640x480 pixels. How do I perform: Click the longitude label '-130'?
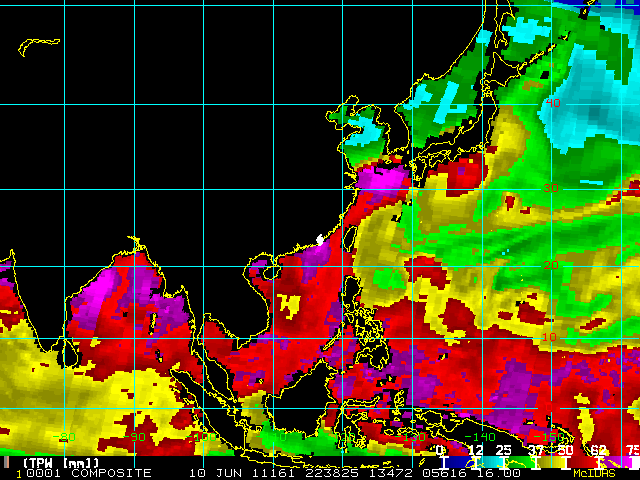pyautogui.click(x=411, y=437)
